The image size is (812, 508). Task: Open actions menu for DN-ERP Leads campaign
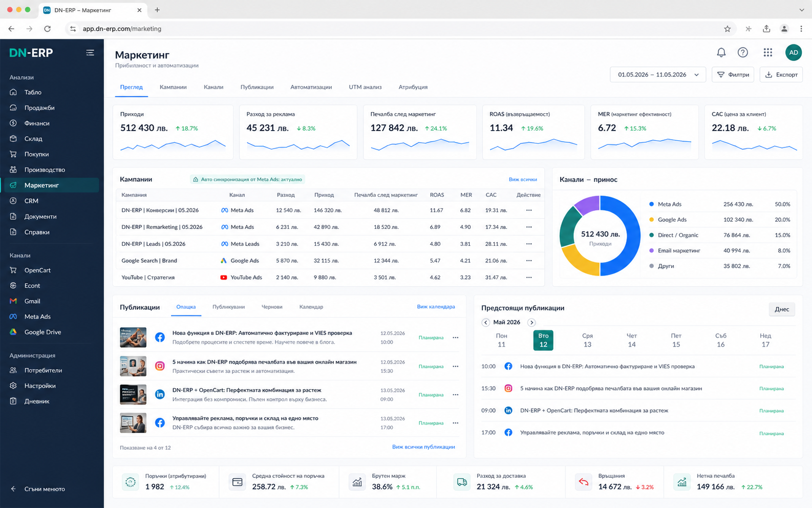pyautogui.click(x=529, y=244)
